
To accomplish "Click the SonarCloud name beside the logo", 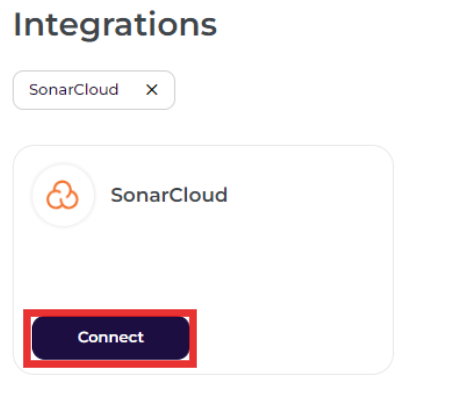I will pyautogui.click(x=169, y=195).
